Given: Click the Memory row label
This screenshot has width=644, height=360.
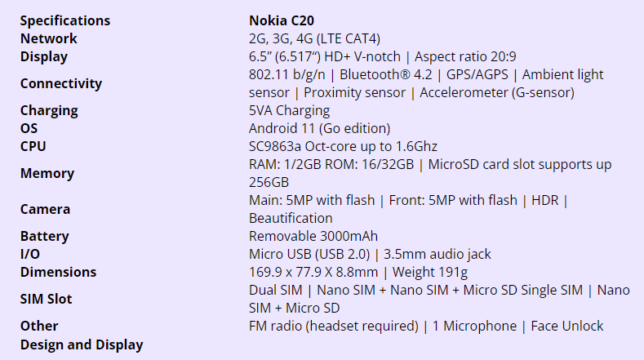Looking at the screenshot, I should click(47, 173).
